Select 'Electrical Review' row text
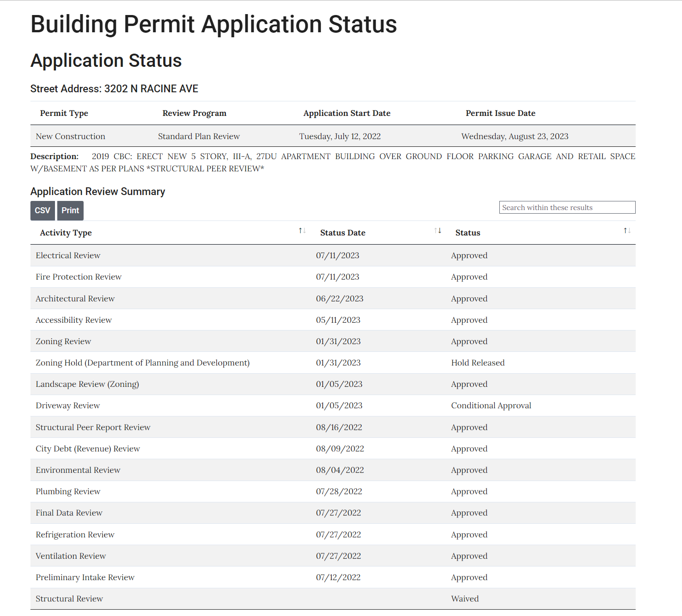The height and width of the screenshot is (616, 682). point(68,255)
